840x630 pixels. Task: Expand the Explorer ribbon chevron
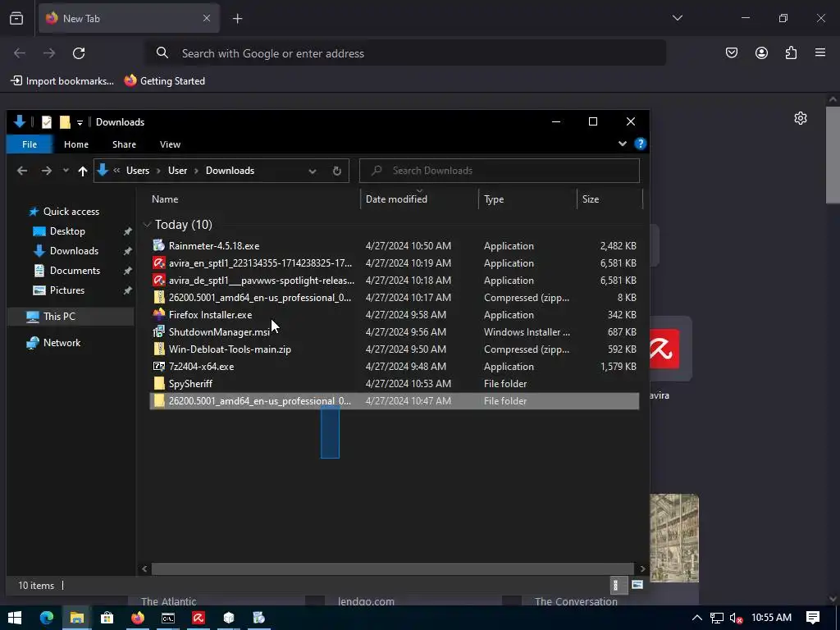[x=623, y=144]
